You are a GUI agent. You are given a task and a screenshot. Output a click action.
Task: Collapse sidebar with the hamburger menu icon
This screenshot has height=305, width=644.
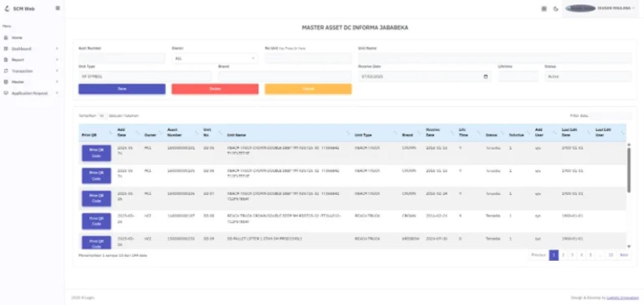[x=57, y=8]
